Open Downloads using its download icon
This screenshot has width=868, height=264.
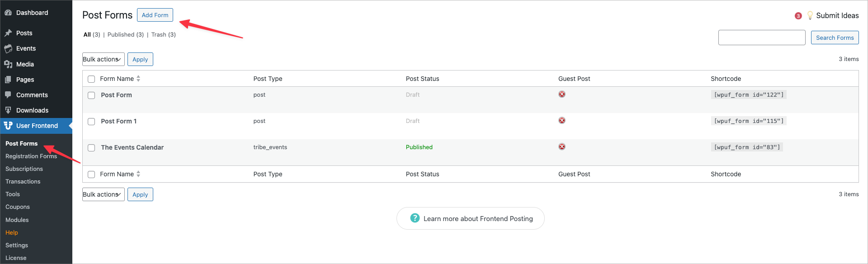tap(8, 110)
